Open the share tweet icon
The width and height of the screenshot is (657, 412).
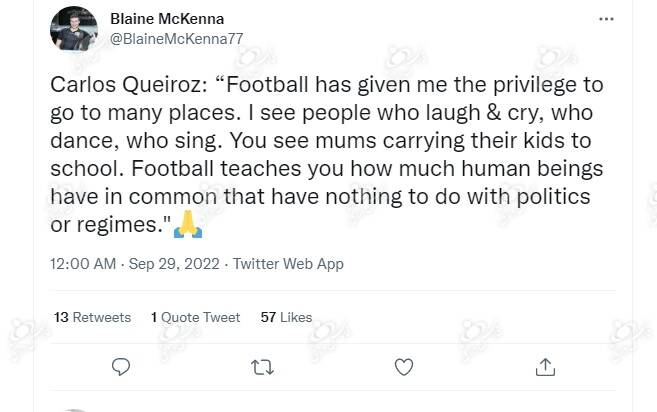coord(545,367)
